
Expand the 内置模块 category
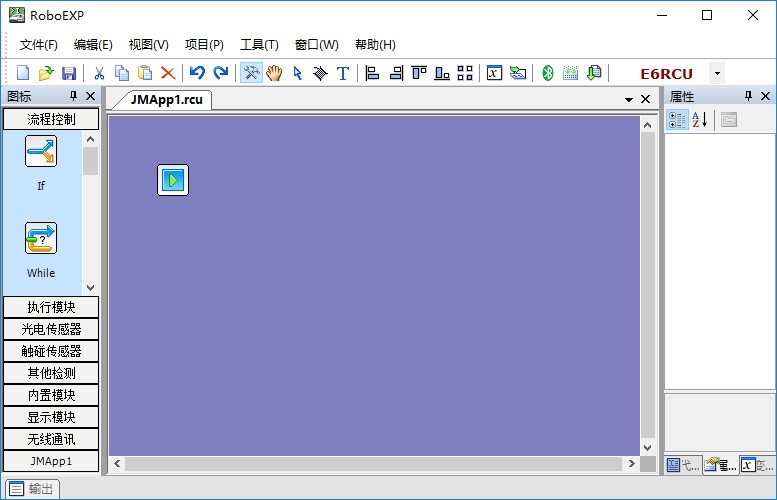click(x=51, y=395)
